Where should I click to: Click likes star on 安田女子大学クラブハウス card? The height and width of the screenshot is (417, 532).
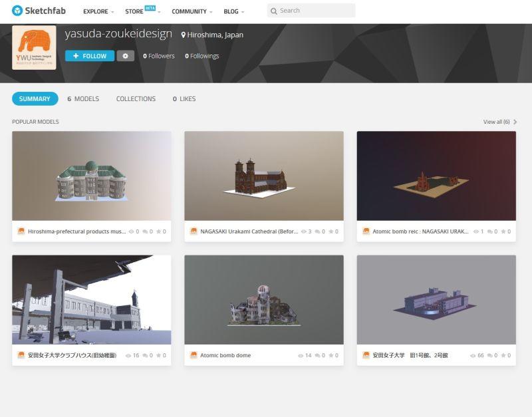pyautogui.click(x=158, y=355)
